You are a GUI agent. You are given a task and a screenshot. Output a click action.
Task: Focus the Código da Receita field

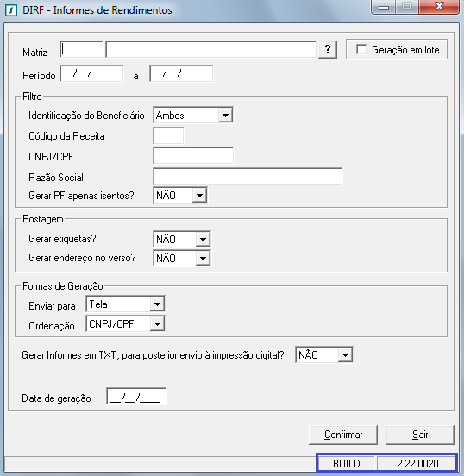tap(168, 135)
